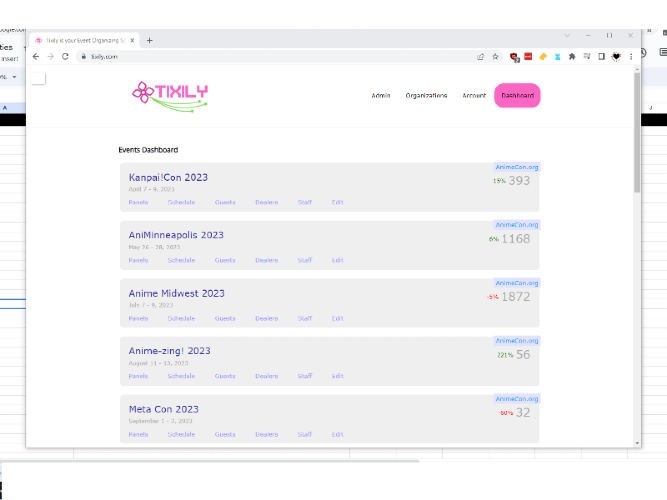
Task: Open the Account menu item
Action: 474,95
